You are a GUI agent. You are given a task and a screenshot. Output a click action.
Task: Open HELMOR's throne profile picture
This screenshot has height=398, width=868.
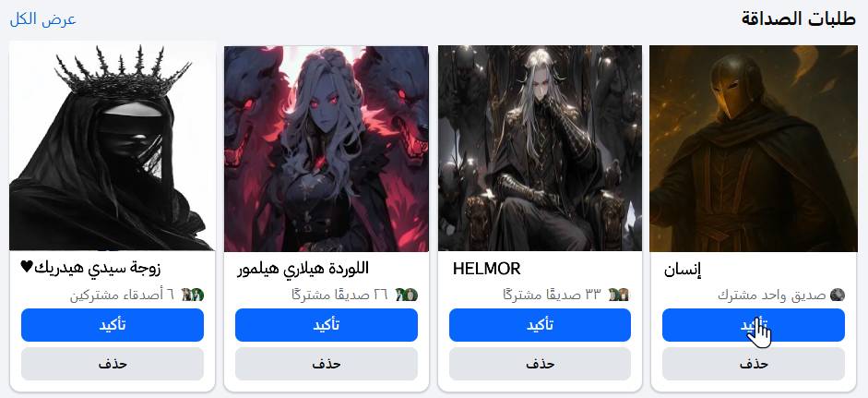tap(540, 149)
